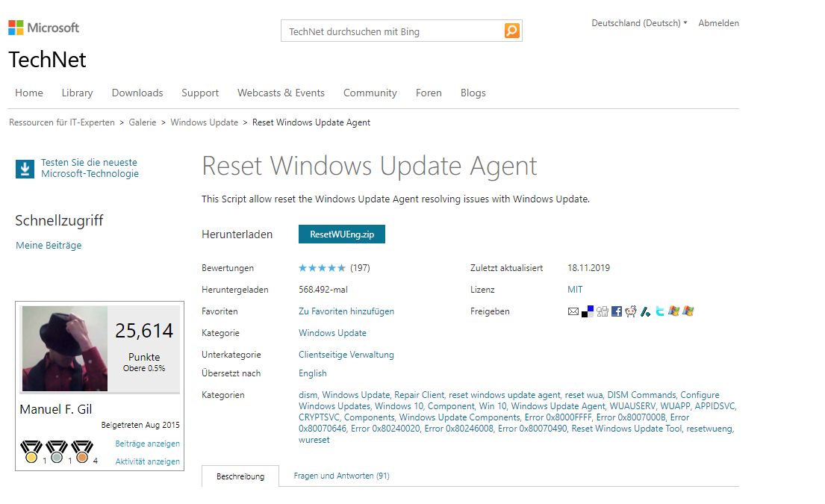Click the TechNet search input field
The height and width of the screenshot is (504, 825).
392,31
